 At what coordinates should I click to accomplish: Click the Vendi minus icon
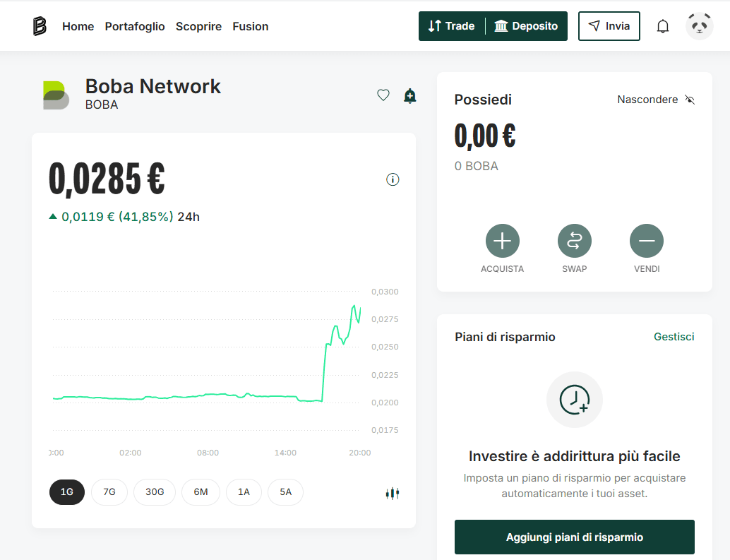pyautogui.click(x=647, y=241)
